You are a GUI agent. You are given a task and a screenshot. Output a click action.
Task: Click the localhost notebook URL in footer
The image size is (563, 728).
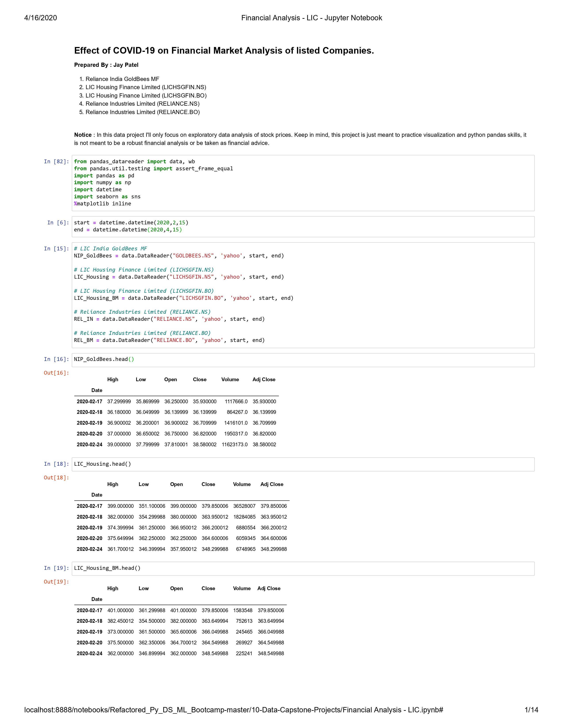pos(233,710)
